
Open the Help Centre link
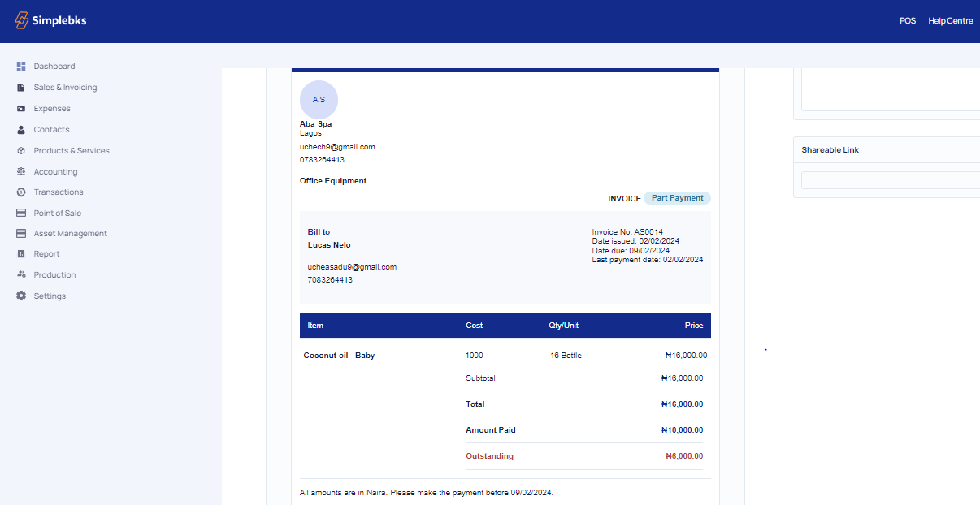tap(951, 21)
